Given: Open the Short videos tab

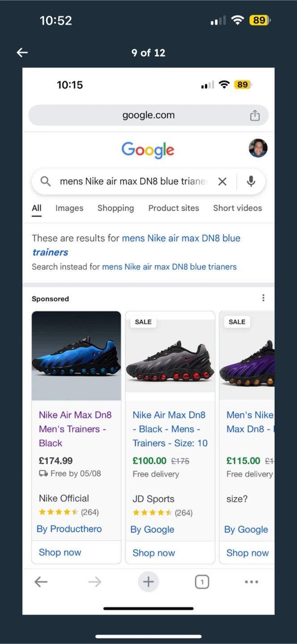Looking at the screenshot, I should tap(238, 208).
